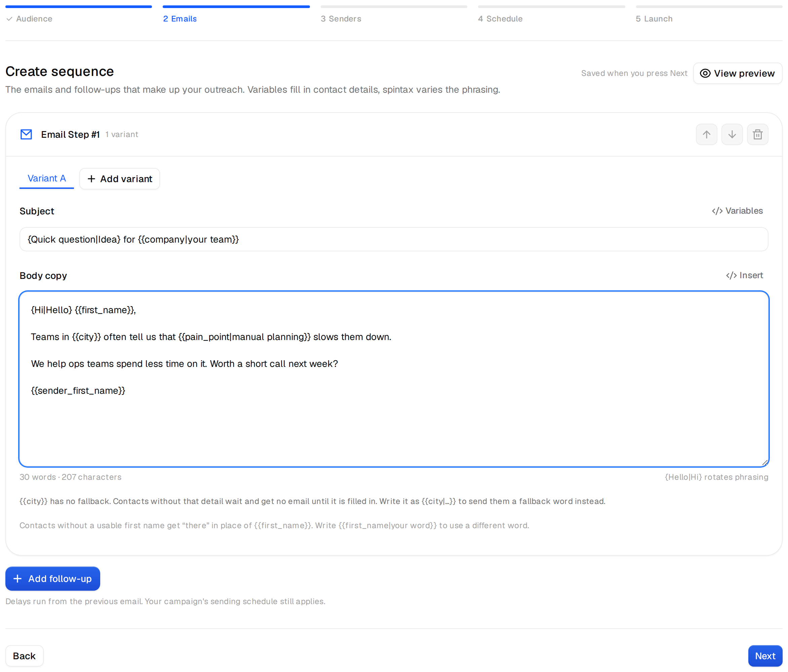Open Insert for the body copy
This screenshot has width=788, height=672.
click(744, 276)
